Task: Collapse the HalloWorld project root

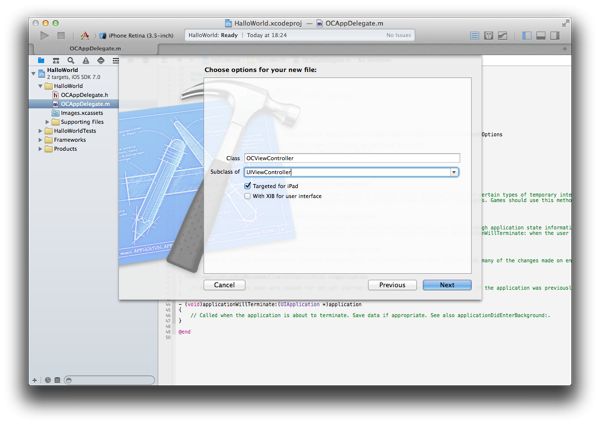Action: point(34,73)
